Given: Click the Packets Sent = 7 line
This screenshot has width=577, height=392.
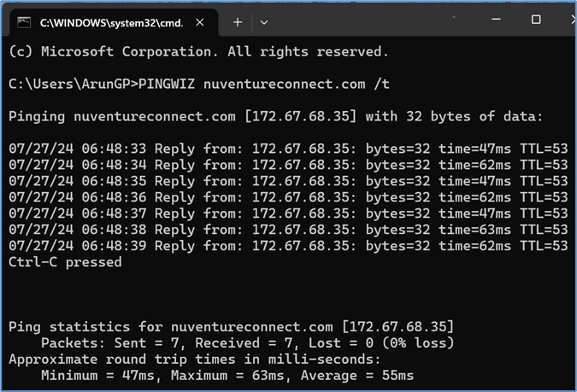Looking at the screenshot, I should click(247, 342).
